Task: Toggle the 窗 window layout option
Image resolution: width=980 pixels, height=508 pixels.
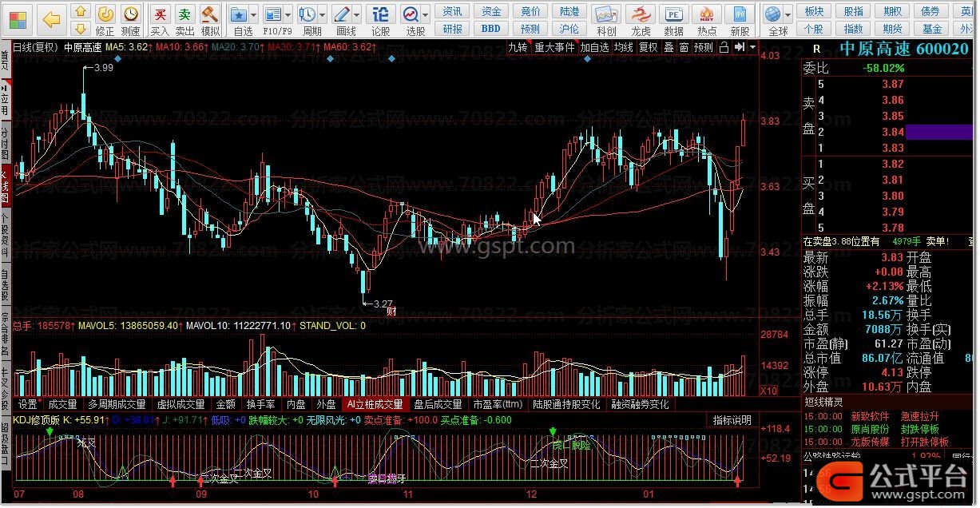Action: coord(684,47)
